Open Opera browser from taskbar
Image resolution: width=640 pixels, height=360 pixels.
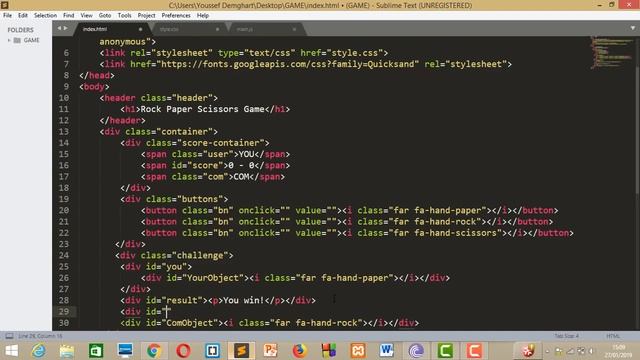pyautogui.click(x=183, y=351)
